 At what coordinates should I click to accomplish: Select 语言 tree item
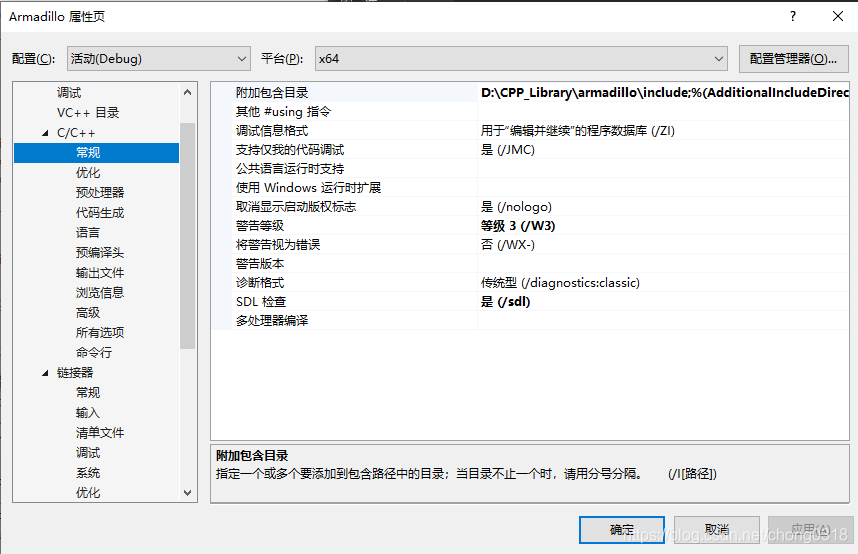pyautogui.click(x=88, y=233)
